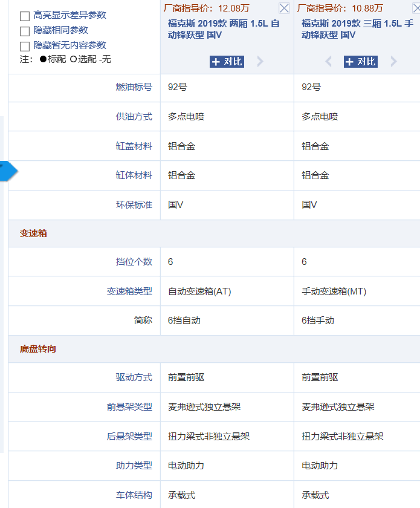
Task: Open 缸盖材料 parameter link
Action: coord(134,146)
